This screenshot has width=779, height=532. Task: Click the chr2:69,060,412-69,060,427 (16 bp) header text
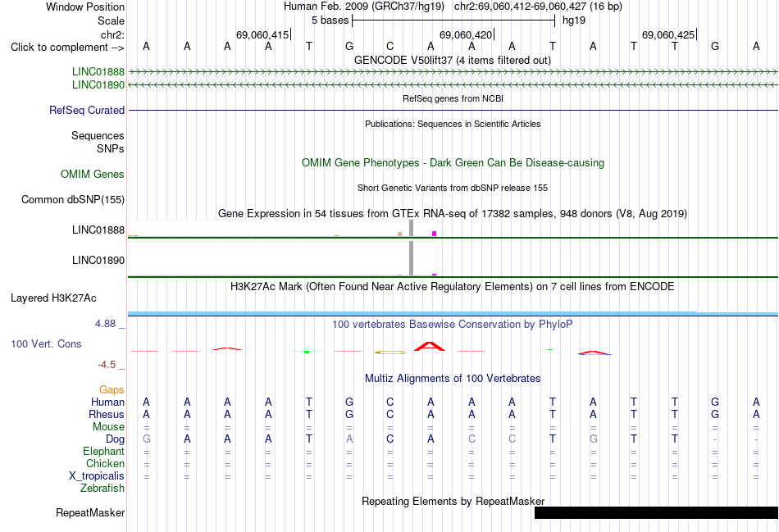pos(538,7)
